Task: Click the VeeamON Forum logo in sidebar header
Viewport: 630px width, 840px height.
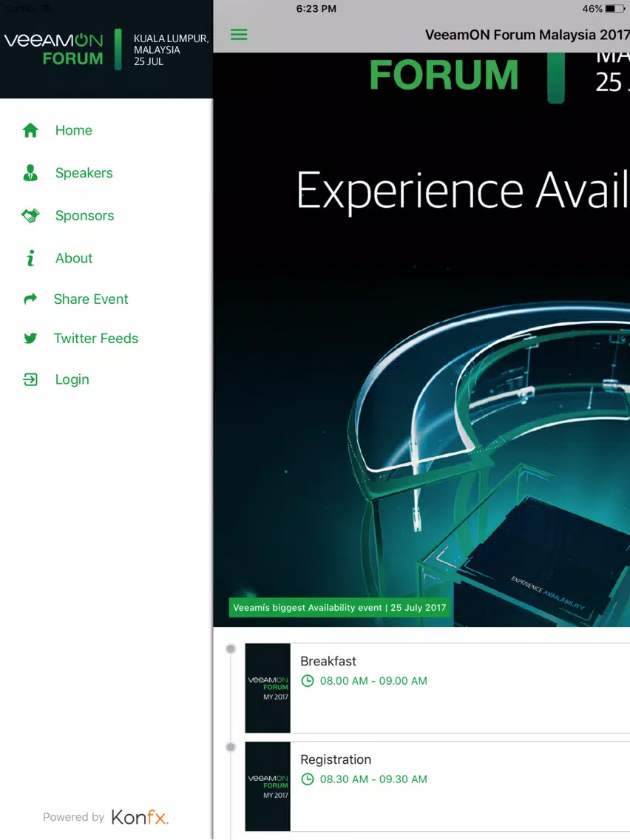Action: (53, 50)
